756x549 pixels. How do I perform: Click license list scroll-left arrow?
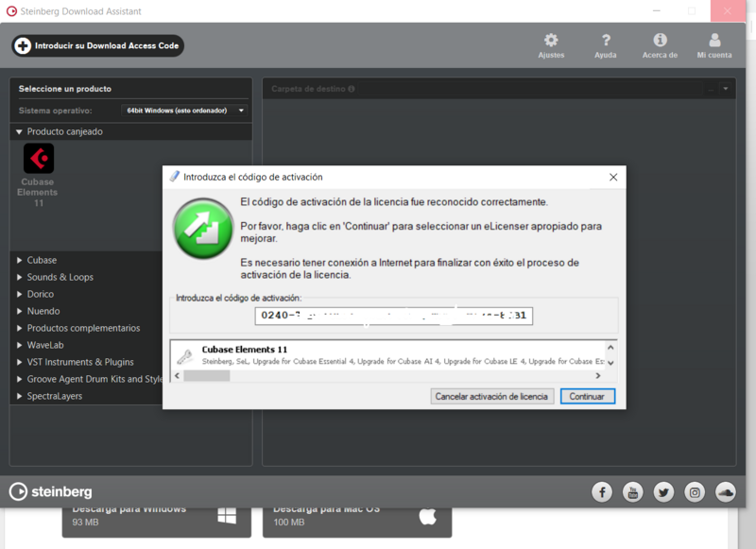pyautogui.click(x=177, y=375)
